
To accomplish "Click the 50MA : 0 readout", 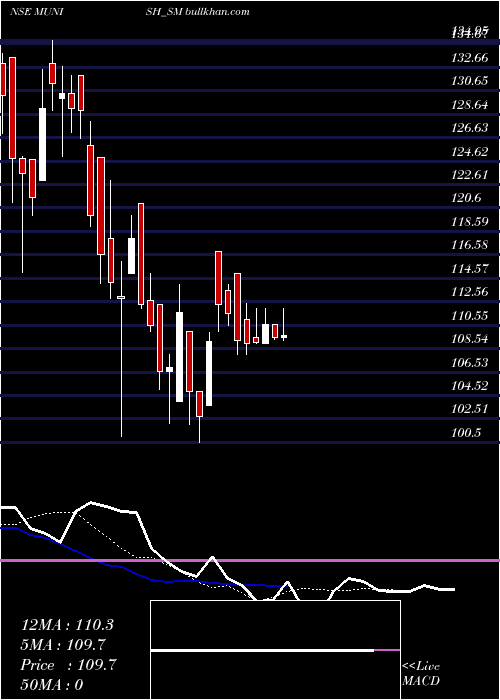I will tap(52, 684).
